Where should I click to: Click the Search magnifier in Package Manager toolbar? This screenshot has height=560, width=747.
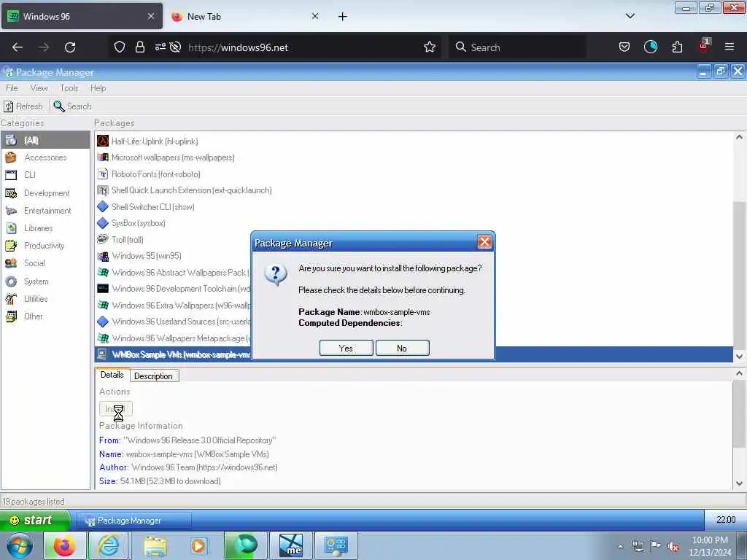tap(59, 106)
